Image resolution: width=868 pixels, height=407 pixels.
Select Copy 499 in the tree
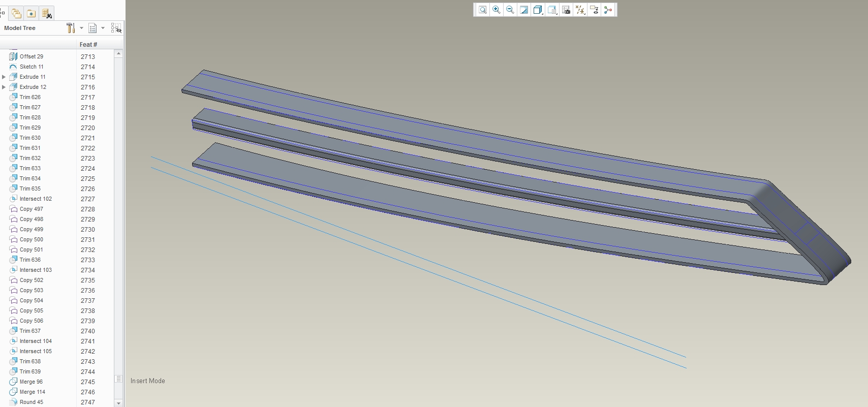click(32, 229)
